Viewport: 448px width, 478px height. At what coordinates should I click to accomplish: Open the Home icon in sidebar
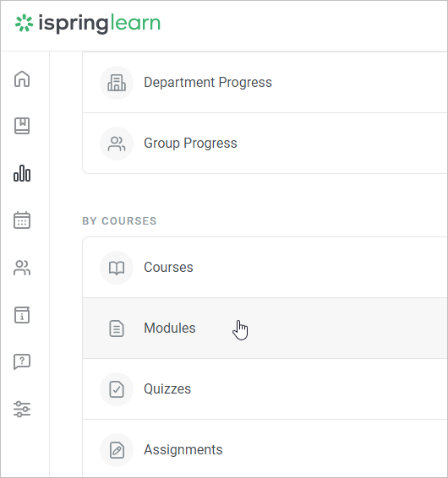22,79
